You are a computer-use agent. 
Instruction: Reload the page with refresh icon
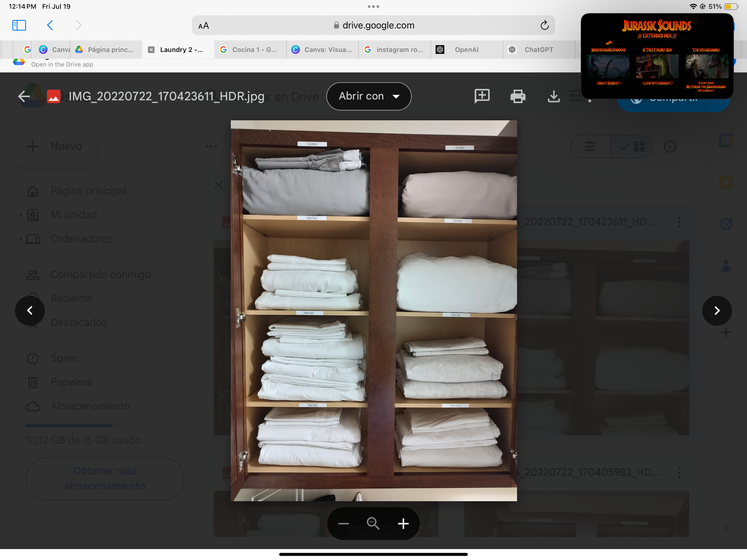(544, 25)
